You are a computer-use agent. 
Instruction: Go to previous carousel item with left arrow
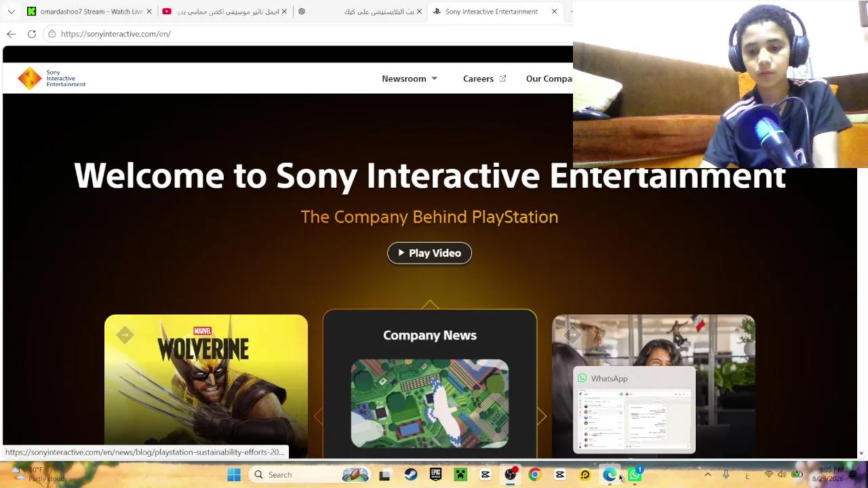[x=318, y=416]
